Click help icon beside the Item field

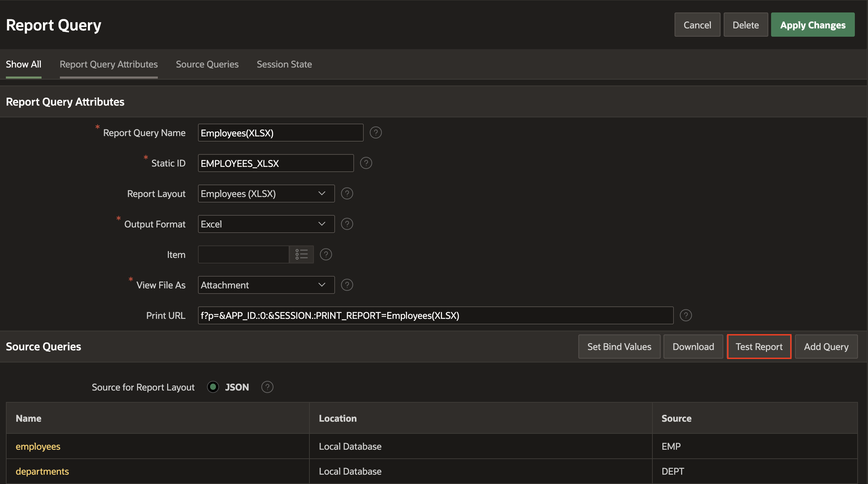(x=326, y=254)
